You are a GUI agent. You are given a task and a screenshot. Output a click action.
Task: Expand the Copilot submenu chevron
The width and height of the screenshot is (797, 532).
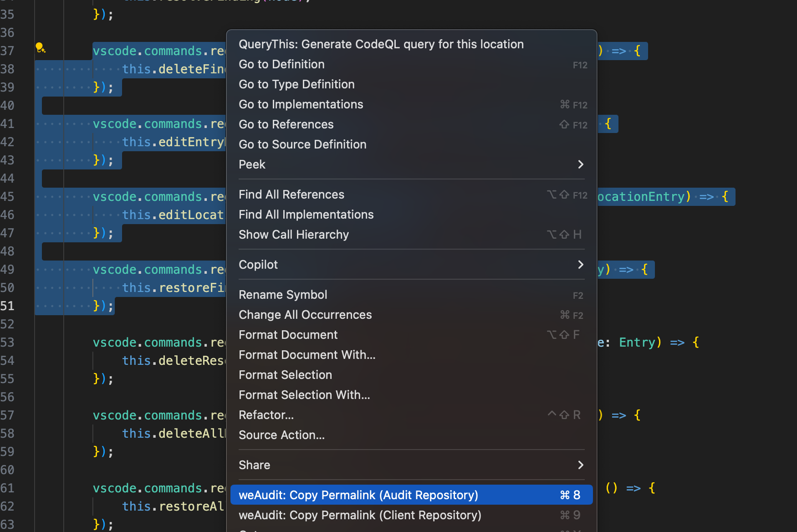pyautogui.click(x=581, y=265)
